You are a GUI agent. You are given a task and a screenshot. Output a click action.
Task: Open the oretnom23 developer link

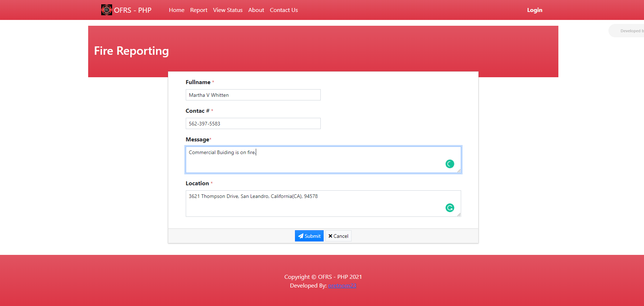pyautogui.click(x=342, y=286)
